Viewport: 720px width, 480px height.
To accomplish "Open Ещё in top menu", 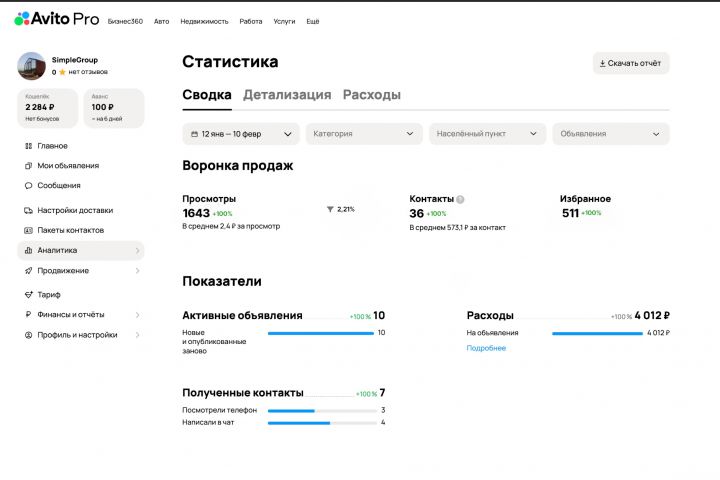I will click(313, 21).
